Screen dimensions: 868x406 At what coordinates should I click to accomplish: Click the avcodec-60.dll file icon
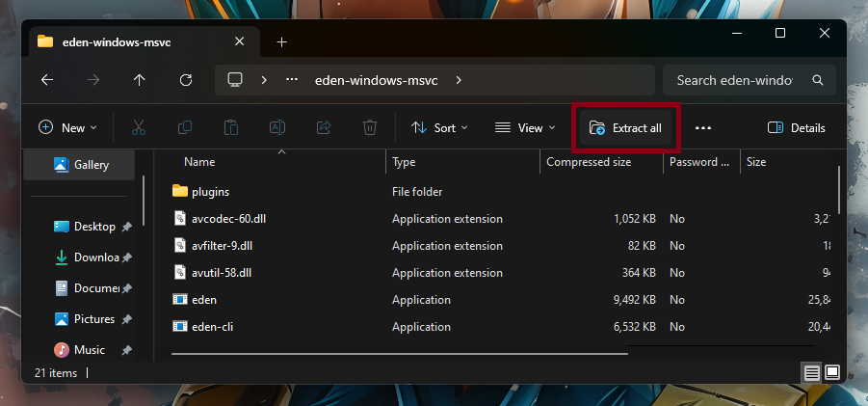point(180,219)
